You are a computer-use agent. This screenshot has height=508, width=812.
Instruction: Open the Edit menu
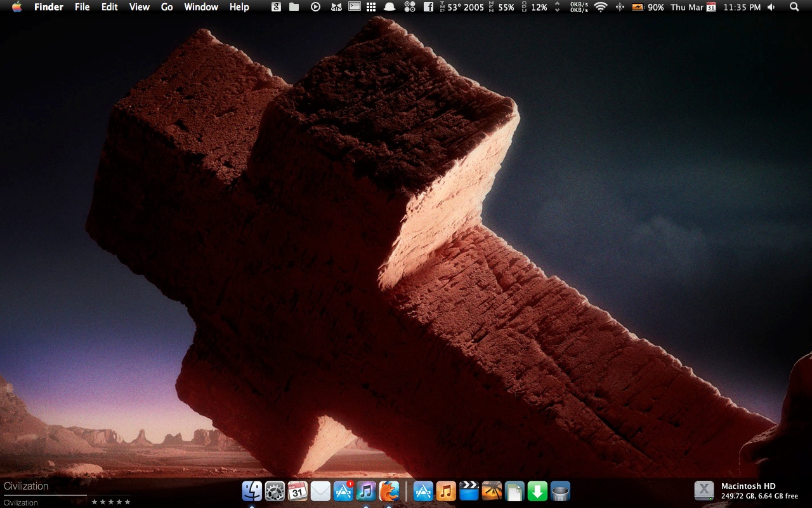coord(110,7)
